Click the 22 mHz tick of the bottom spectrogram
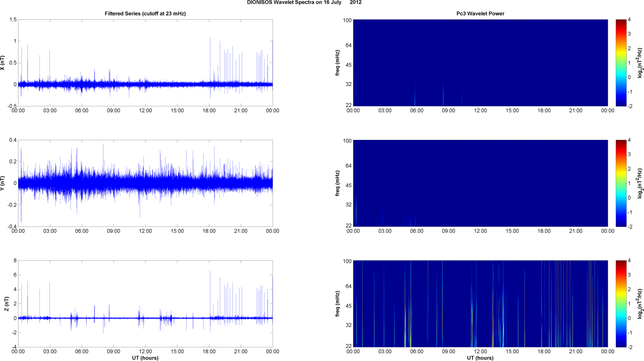The height and width of the screenshot is (361, 644). tap(348, 346)
